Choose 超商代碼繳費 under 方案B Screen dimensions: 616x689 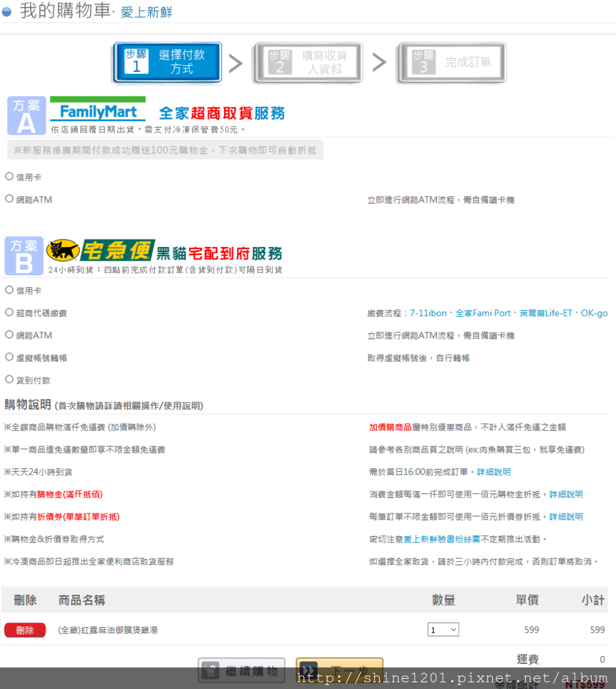point(10,312)
